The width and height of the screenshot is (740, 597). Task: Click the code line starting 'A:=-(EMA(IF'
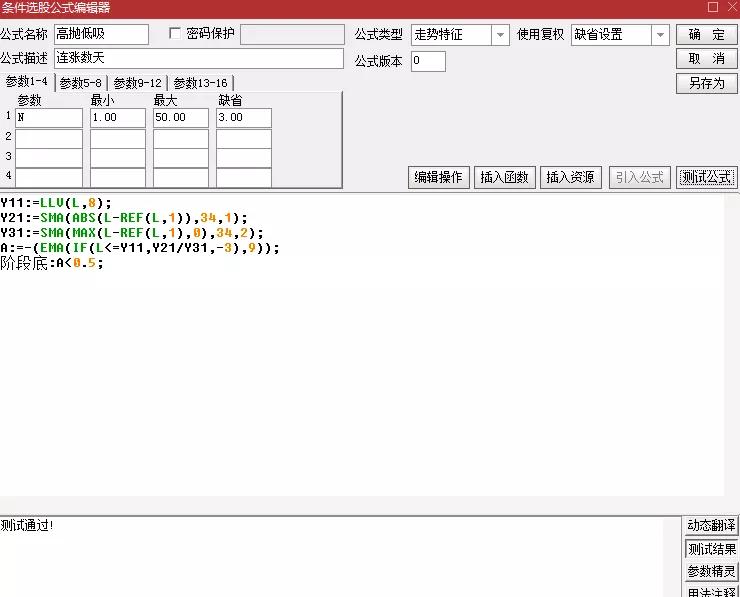coord(140,248)
